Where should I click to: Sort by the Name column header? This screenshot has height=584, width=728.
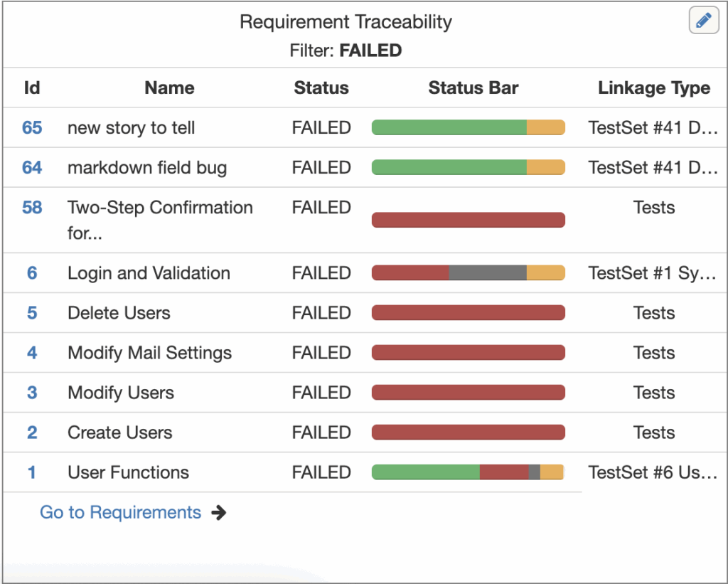click(x=169, y=88)
